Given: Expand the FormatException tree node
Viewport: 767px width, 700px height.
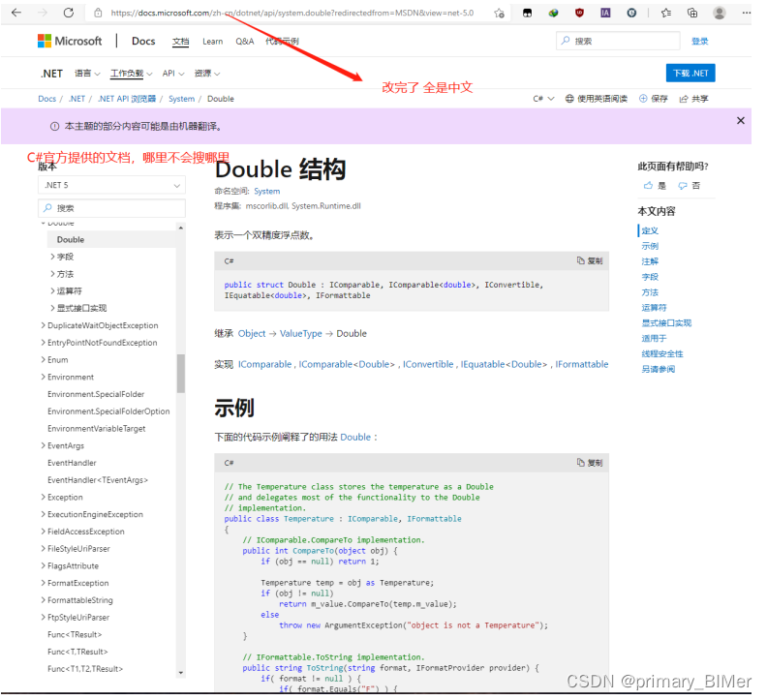Looking at the screenshot, I should coord(43,583).
